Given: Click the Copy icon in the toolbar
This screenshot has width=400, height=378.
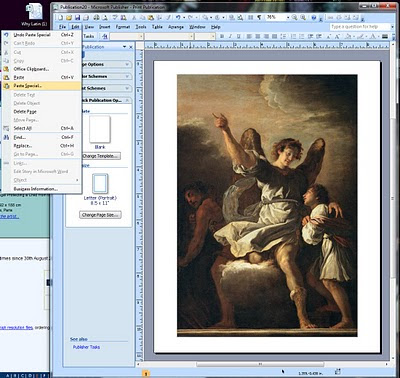Looking at the screenshot, I should [143, 17].
